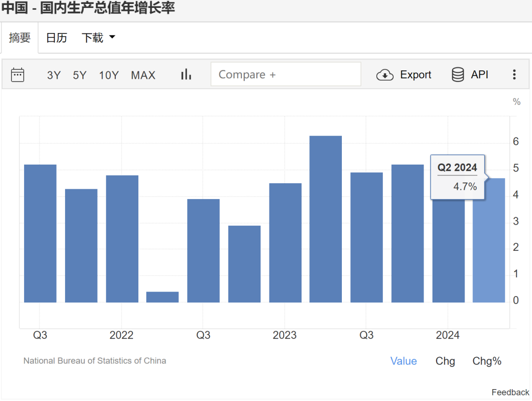
Task: Click the API label
Action: point(479,74)
